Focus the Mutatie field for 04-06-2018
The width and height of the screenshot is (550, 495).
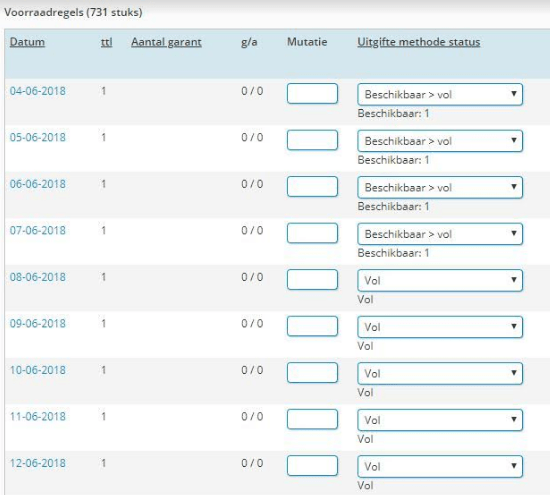[312, 93]
